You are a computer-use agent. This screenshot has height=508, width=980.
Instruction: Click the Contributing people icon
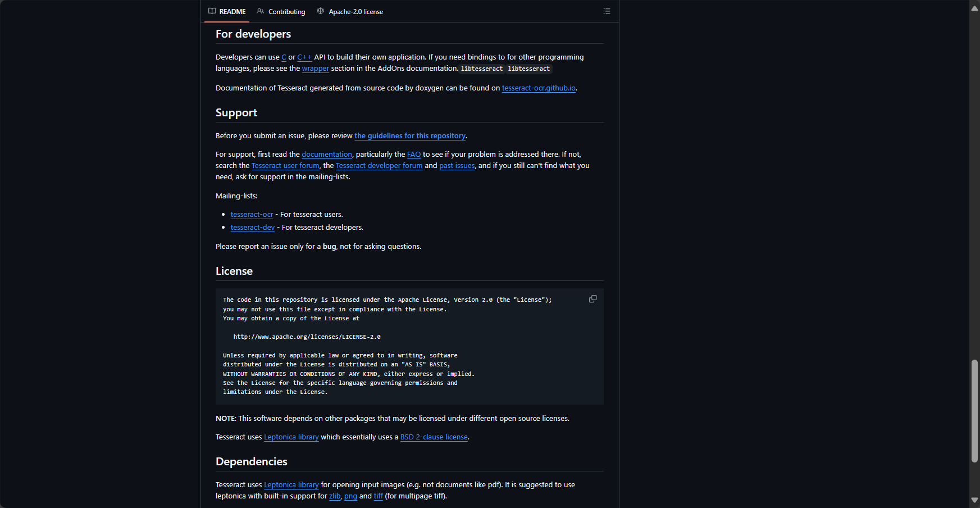click(x=260, y=11)
